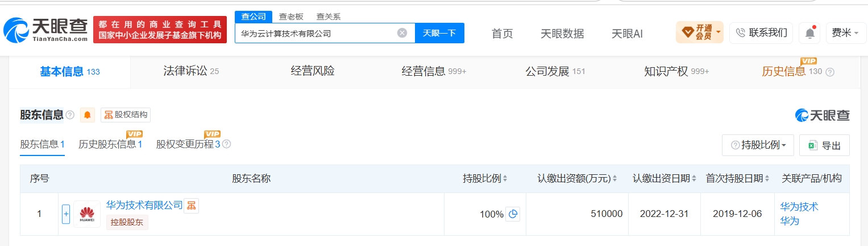Select the 股权变更历程 sub-tab

188,145
